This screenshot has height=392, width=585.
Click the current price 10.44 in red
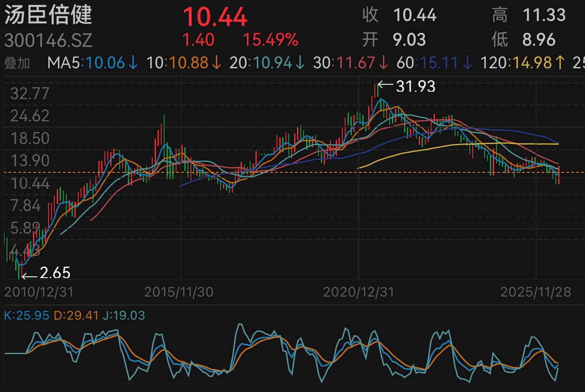215,17
